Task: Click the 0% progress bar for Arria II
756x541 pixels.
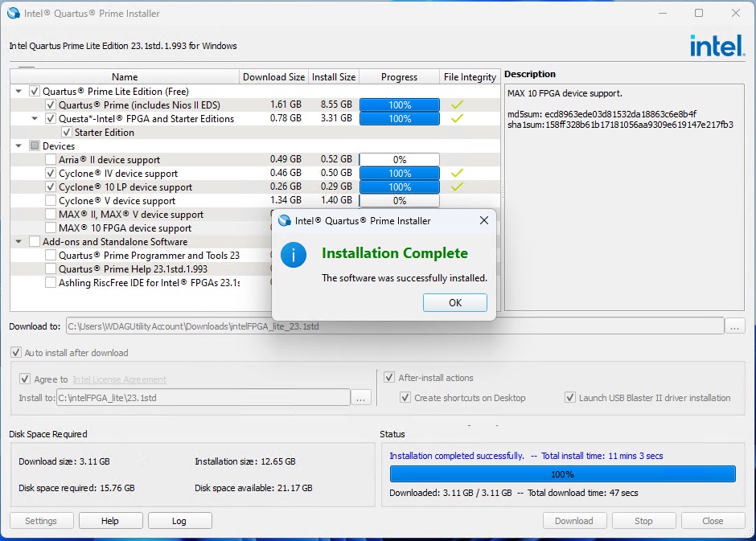Action: pos(400,159)
